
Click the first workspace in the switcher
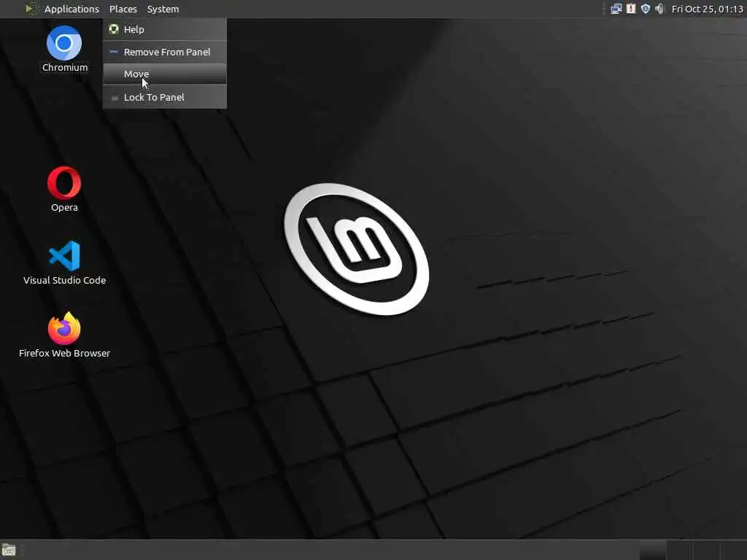click(x=652, y=550)
